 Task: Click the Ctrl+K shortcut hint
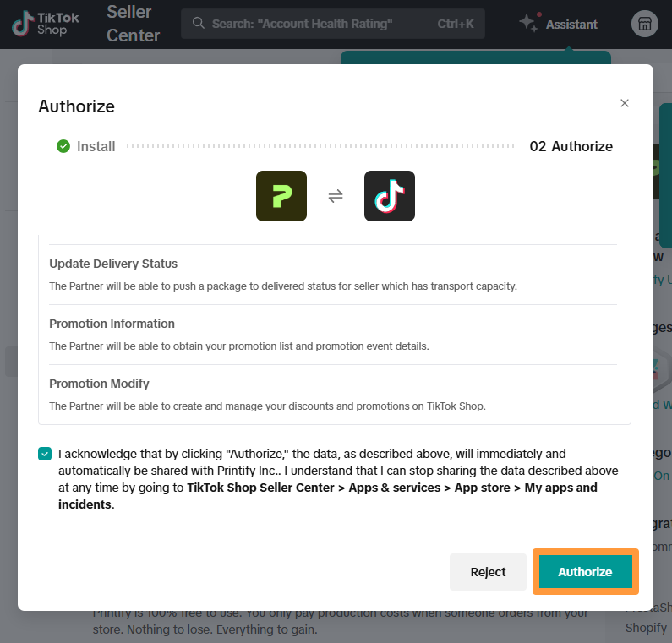[x=456, y=24]
